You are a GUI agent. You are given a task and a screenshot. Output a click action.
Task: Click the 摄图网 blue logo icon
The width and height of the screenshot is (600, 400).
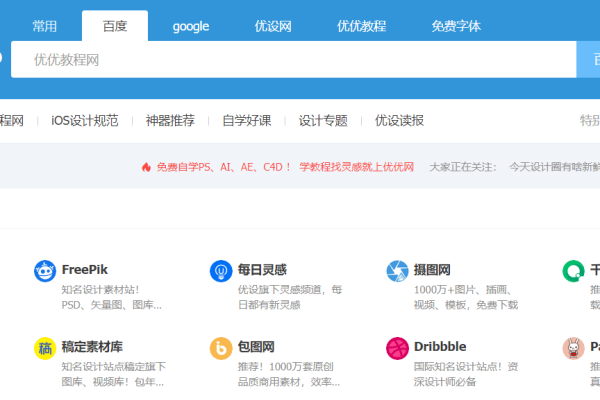(x=397, y=270)
